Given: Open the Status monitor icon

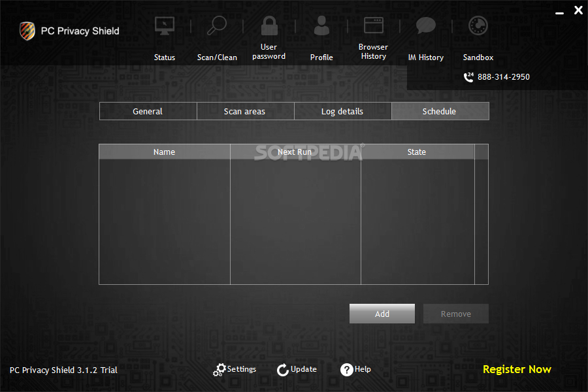Looking at the screenshot, I should (x=164, y=26).
